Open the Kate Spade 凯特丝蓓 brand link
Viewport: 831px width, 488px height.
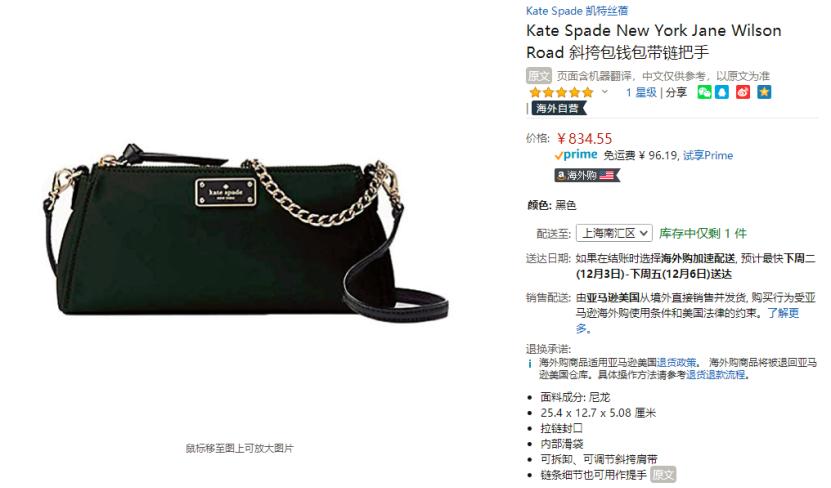(x=577, y=11)
